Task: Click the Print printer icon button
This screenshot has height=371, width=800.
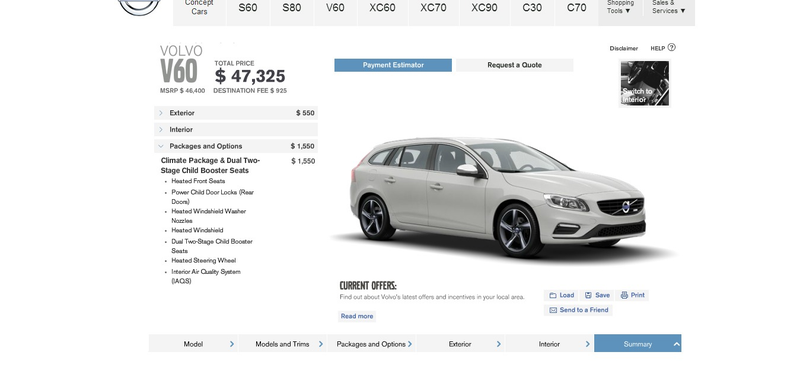Action: (624, 295)
